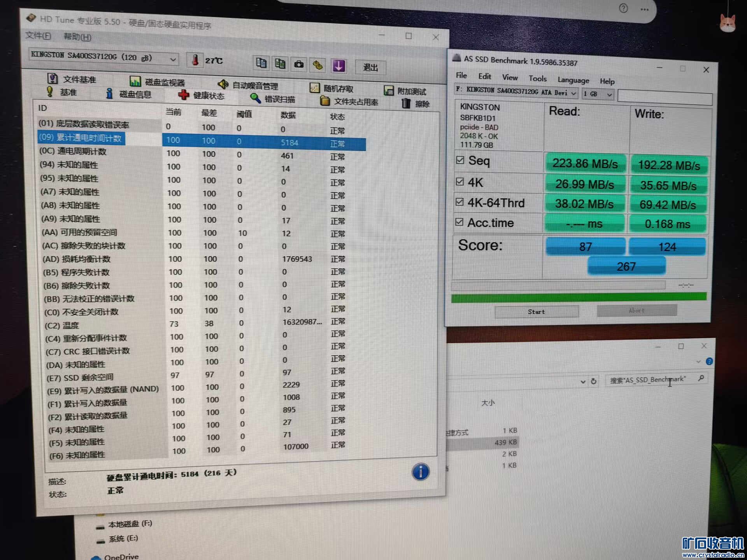The width and height of the screenshot is (747, 560).
Task: Open the Tools menu in AS SSD
Action: (x=537, y=79)
